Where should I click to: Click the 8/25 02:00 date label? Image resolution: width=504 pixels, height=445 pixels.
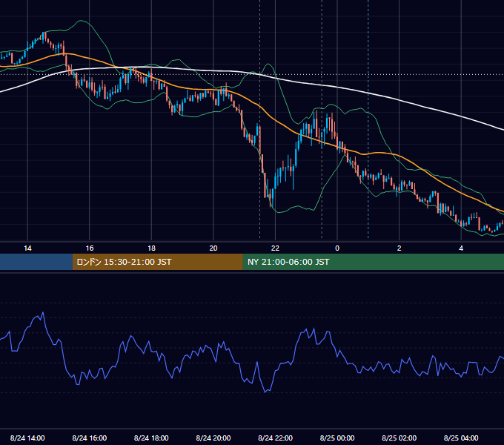coord(399,438)
